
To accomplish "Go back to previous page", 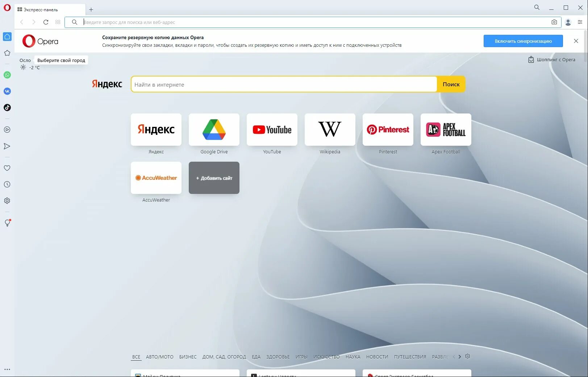I will pos(22,22).
